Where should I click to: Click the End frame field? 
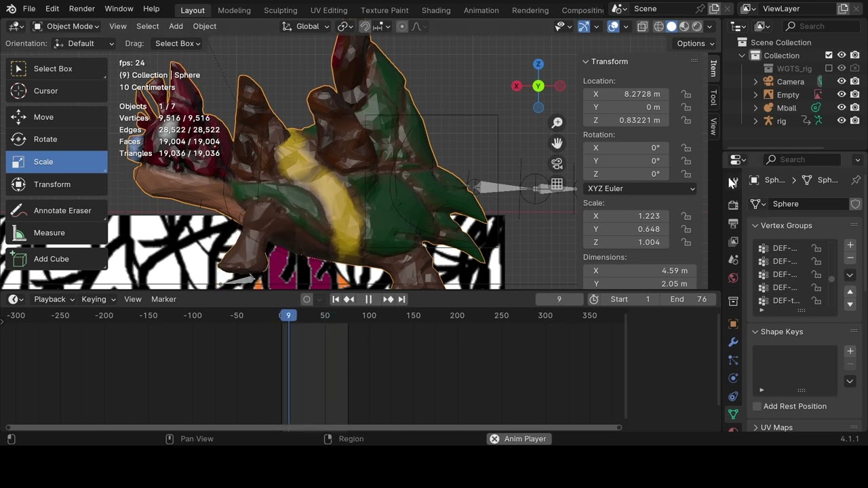pos(688,299)
